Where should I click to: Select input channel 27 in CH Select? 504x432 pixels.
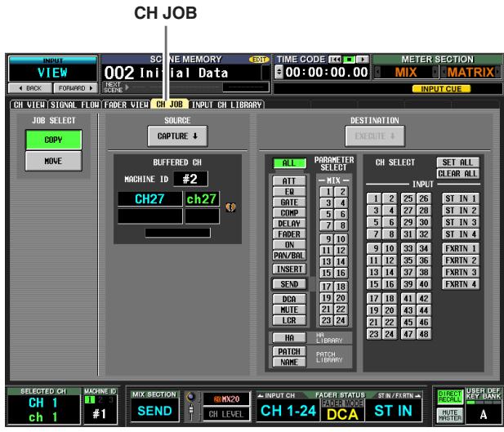[408, 211]
